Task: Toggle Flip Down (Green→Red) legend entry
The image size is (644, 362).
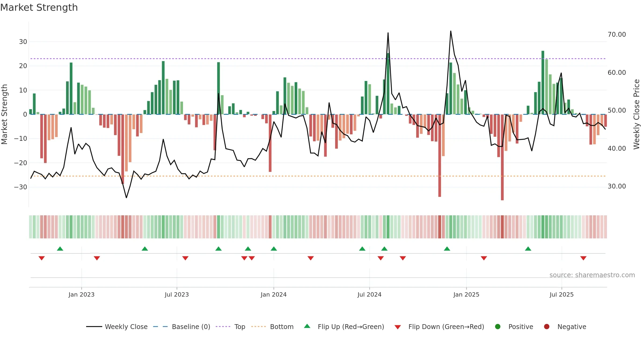Action: pos(439,327)
